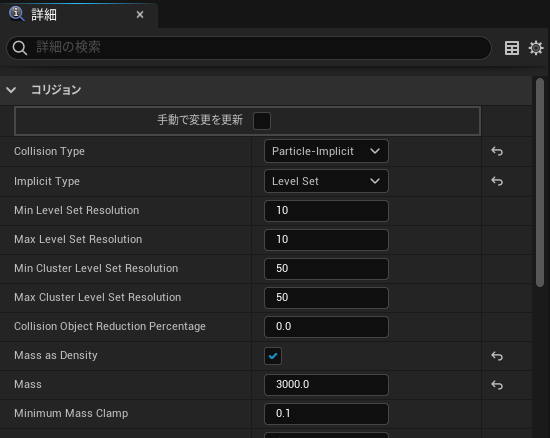Image resolution: width=550 pixels, height=438 pixels.
Task: Click the details panel vertical scrollbar
Action: [x=540, y=182]
